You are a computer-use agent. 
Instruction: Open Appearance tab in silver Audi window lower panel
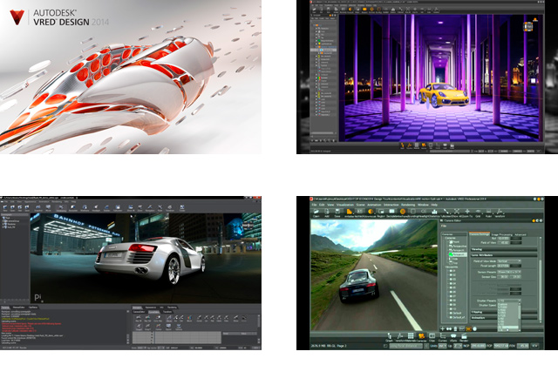point(151,308)
